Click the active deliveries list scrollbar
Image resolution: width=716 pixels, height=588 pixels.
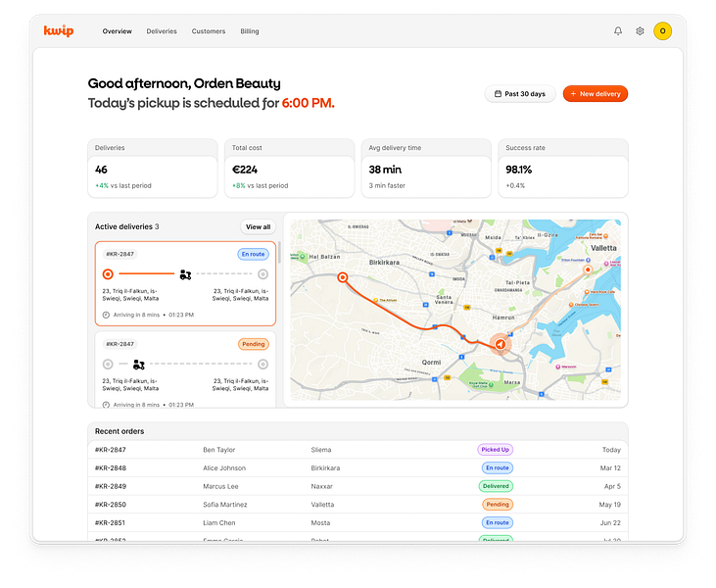click(279, 252)
